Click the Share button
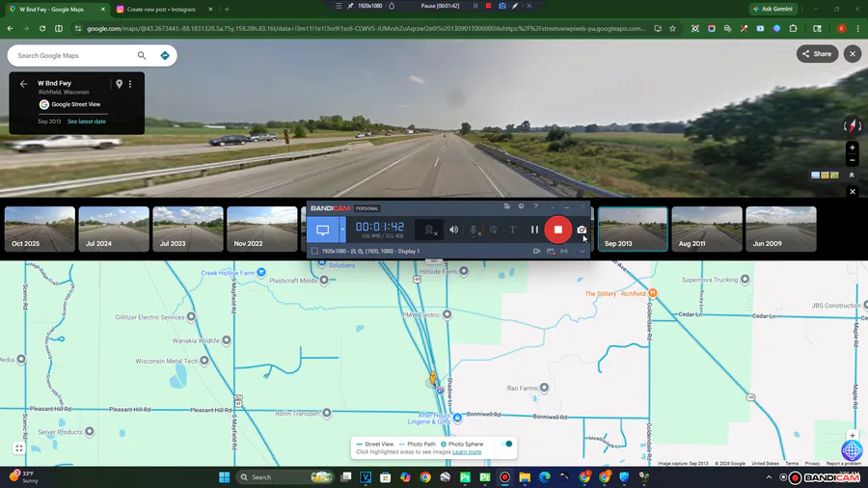This screenshot has height=488, width=868. (817, 54)
